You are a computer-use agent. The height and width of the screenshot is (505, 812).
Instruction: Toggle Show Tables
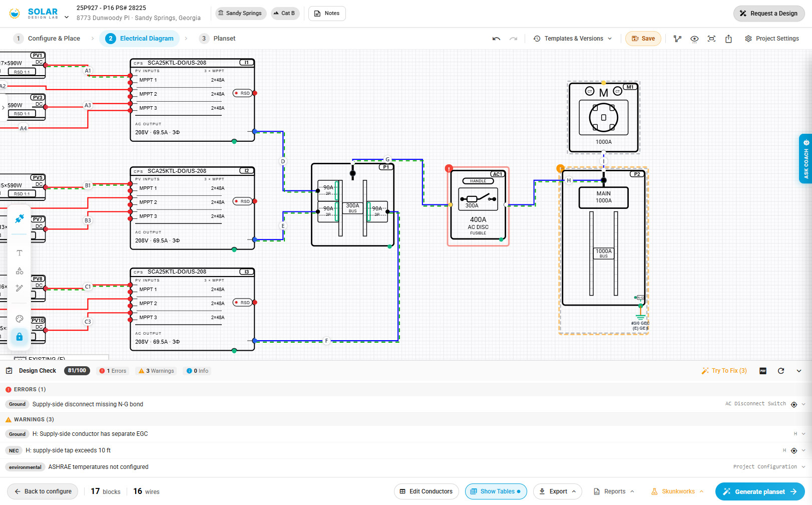coord(496,491)
